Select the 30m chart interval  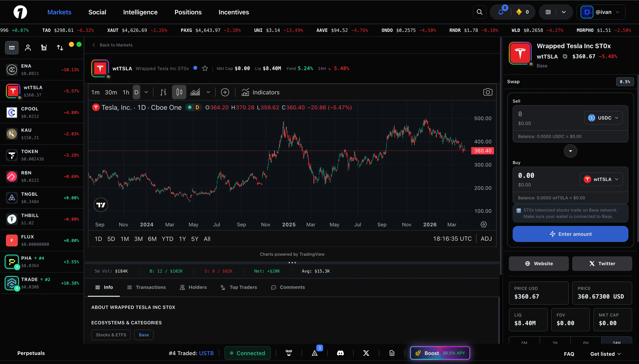point(111,92)
